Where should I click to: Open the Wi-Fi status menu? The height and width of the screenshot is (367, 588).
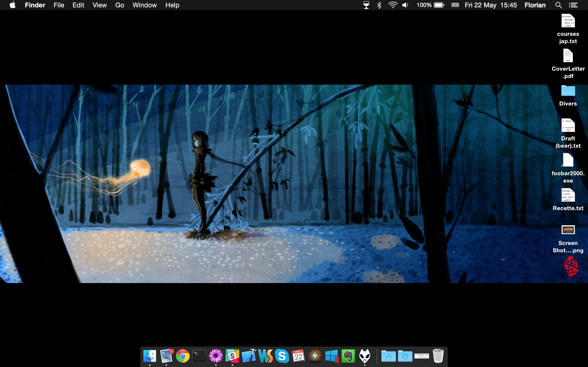[393, 5]
